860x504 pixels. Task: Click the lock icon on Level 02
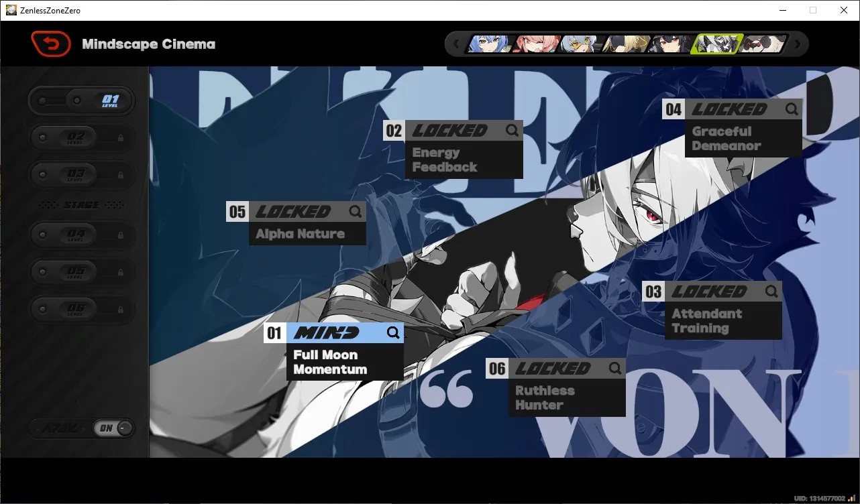[x=121, y=138]
